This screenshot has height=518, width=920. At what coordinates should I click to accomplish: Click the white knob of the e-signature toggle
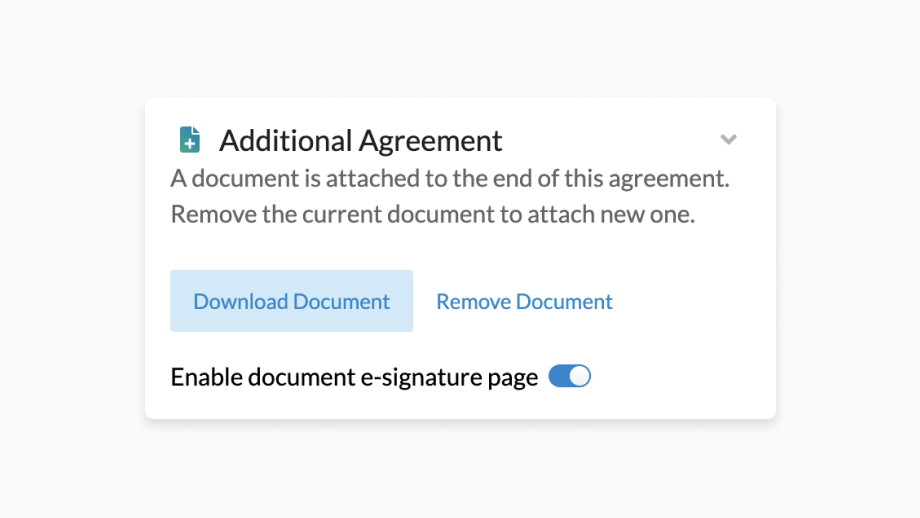580,377
